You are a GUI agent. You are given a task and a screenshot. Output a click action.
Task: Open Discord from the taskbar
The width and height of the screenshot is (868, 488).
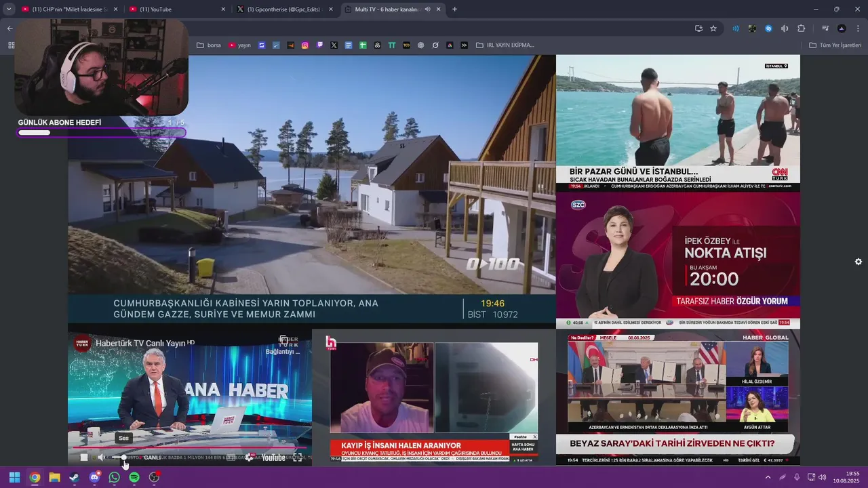[x=94, y=477]
